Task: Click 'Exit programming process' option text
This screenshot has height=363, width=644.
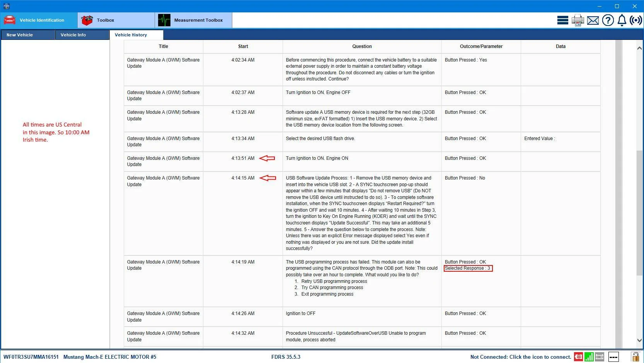Action: click(x=327, y=294)
